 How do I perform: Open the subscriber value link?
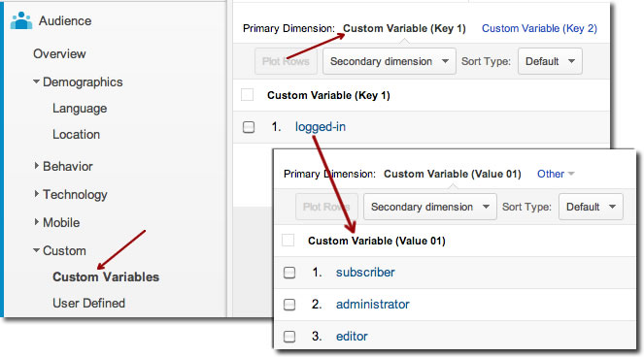point(365,272)
